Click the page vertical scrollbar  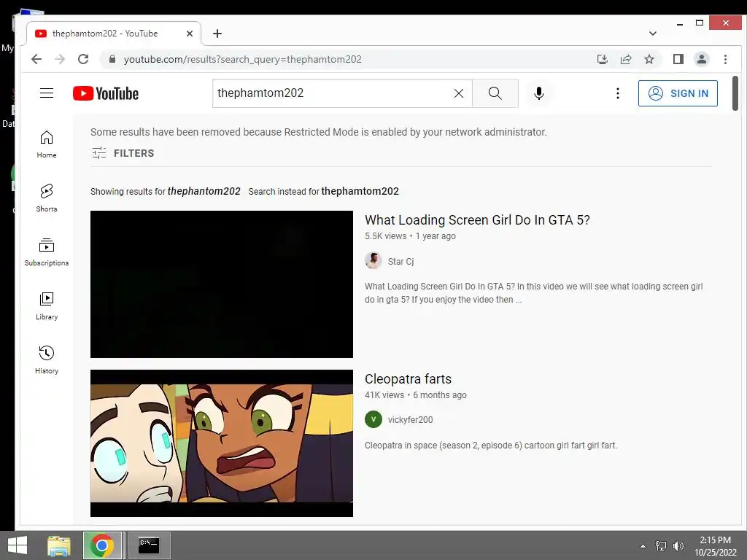(735, 93)
